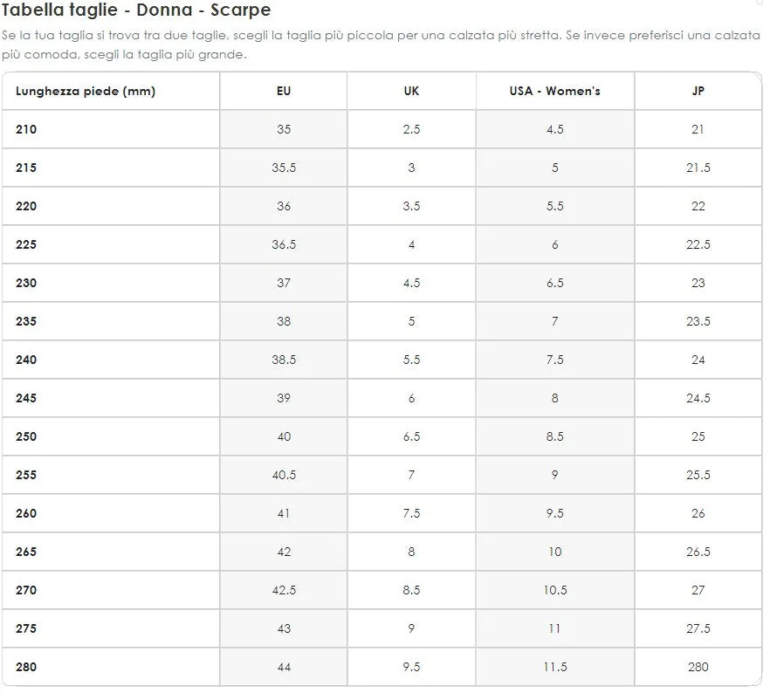
Task: Click the JP column header
Action: click(698, 91)
